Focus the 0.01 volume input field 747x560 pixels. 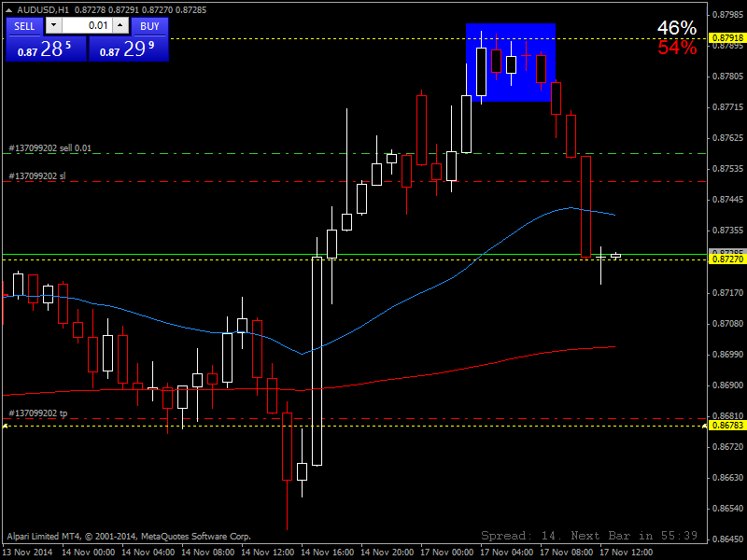click(87, 26)
